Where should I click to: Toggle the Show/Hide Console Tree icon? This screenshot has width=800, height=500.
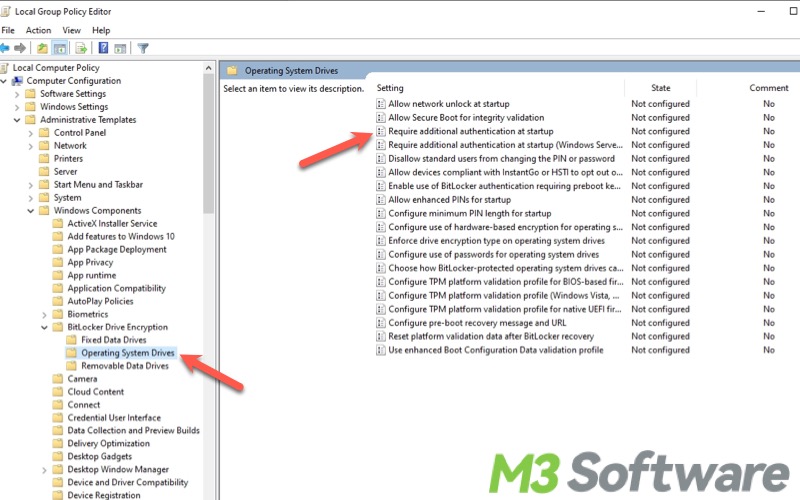click(x=60, y=47)
